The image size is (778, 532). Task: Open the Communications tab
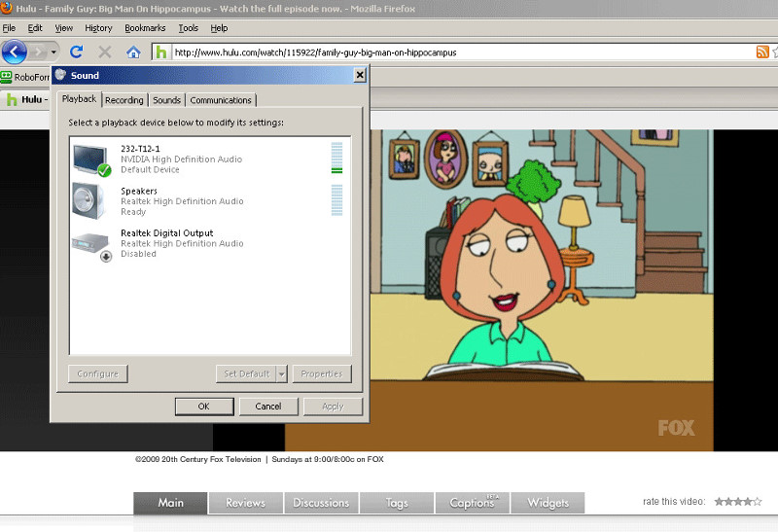[221, 100]
